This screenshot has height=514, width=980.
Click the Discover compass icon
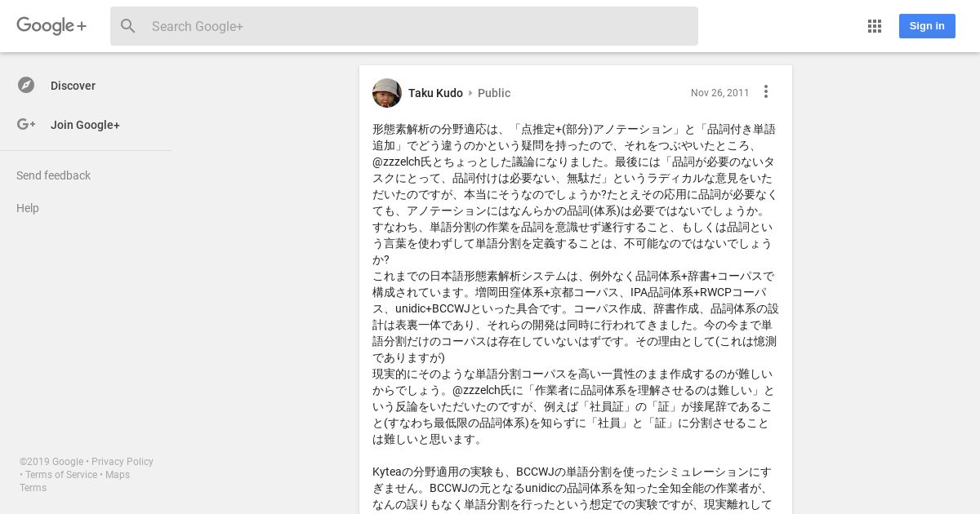click(x=26, y=86)
